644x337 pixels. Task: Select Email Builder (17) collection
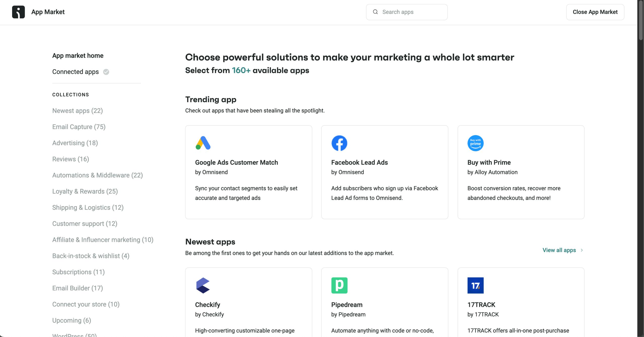[77, 288]
